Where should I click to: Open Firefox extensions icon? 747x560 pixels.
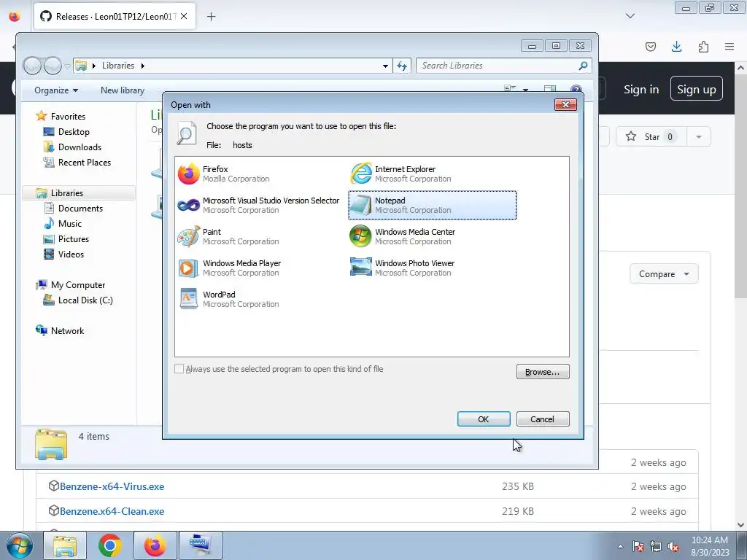pos(703,46)
